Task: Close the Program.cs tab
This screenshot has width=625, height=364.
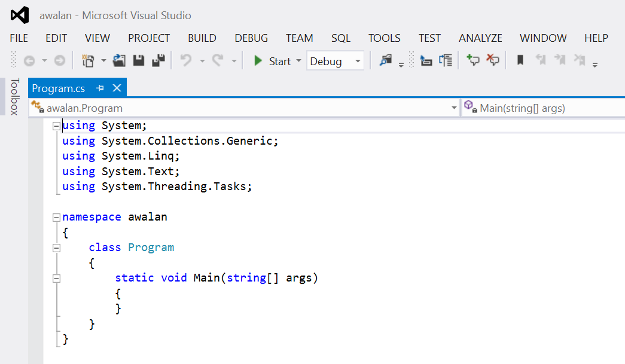Action: (117, 88)
